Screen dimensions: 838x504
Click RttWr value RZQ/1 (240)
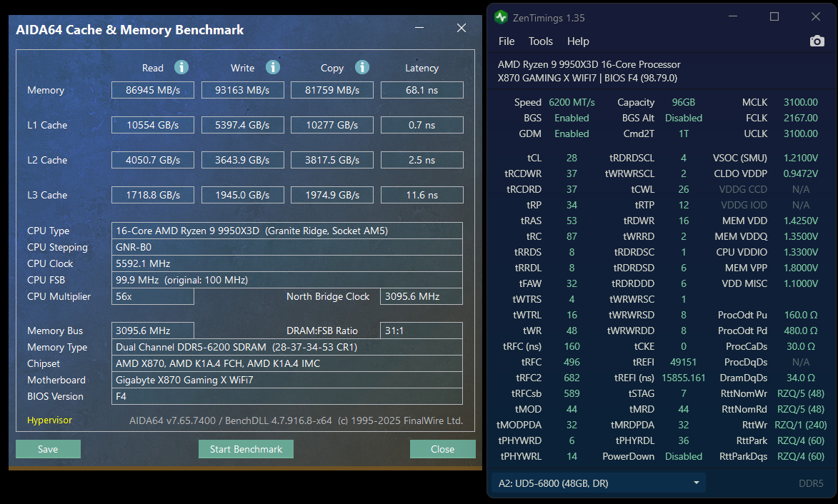[x=801, y=425]
